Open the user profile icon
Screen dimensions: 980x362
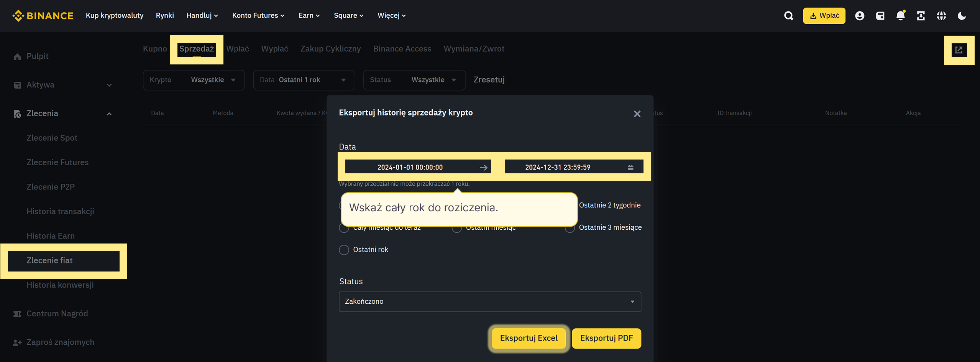tap(860, 16)
